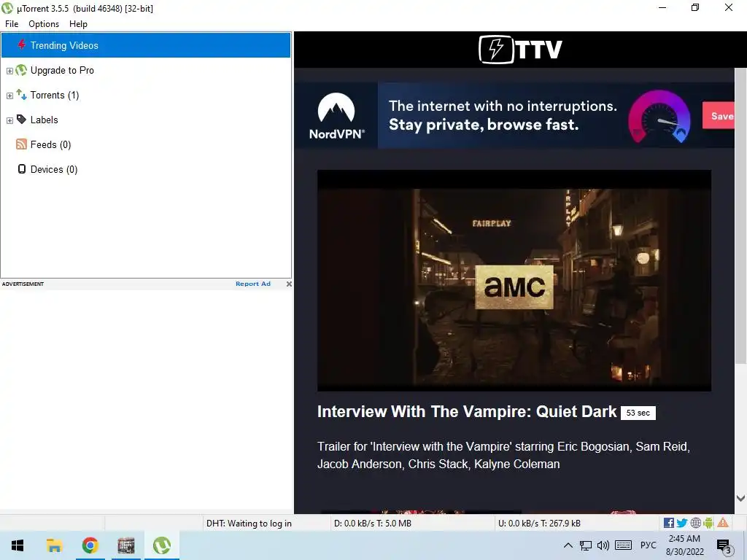The width and height of the screenshot is (747, 560).
Task: Open the Interview With The Vampire: Quiet Dark title
Action: [x=467, y=411]
